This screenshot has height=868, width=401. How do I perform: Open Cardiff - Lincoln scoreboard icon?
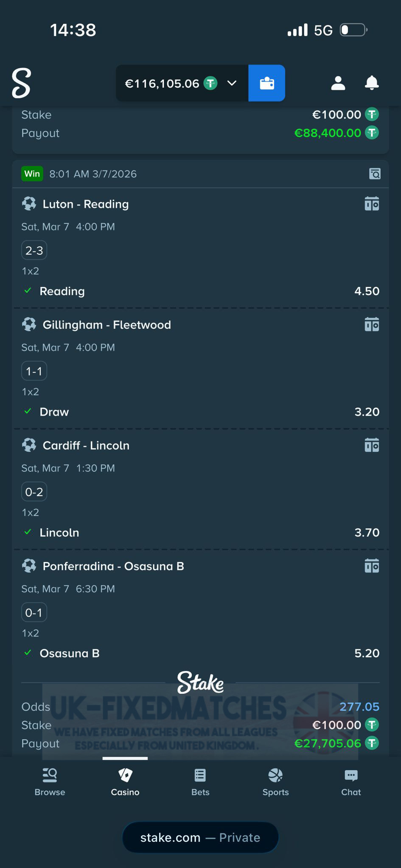372,445
